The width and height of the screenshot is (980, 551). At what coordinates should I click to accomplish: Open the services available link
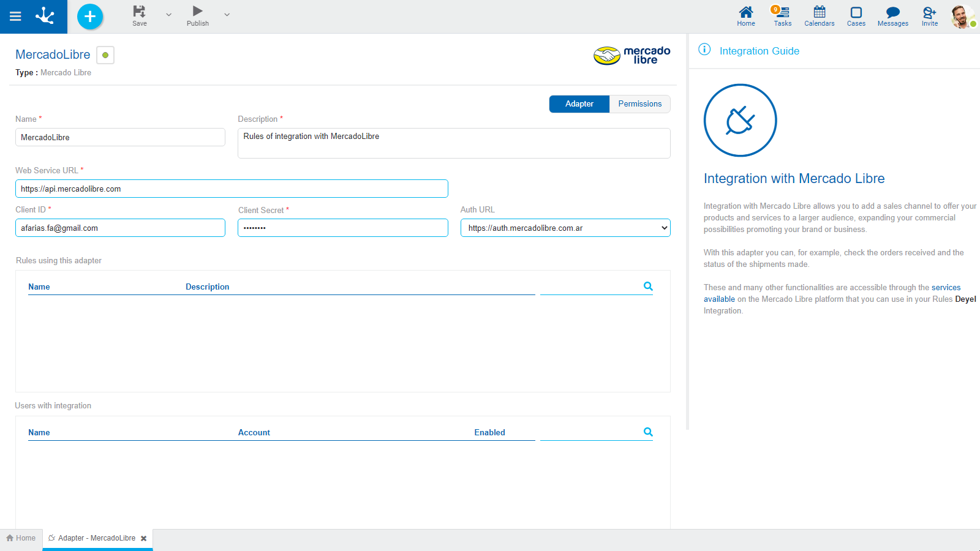tap(946, 288)
